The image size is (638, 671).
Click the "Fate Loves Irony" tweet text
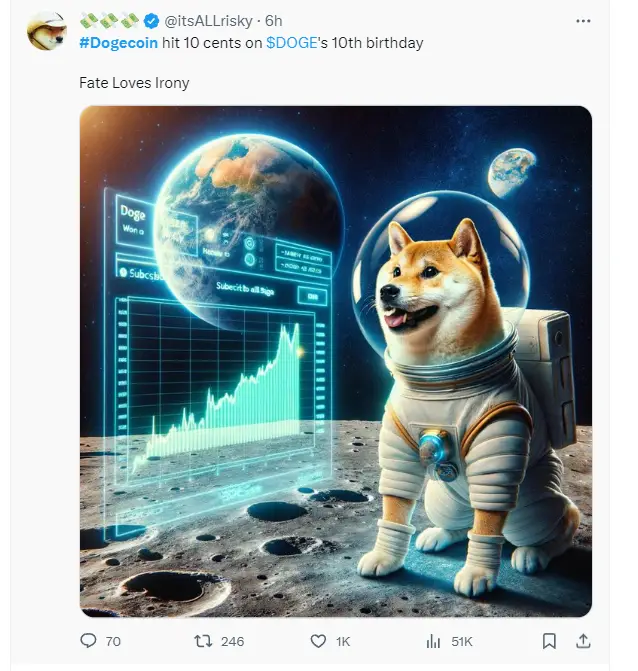(134, 82)
